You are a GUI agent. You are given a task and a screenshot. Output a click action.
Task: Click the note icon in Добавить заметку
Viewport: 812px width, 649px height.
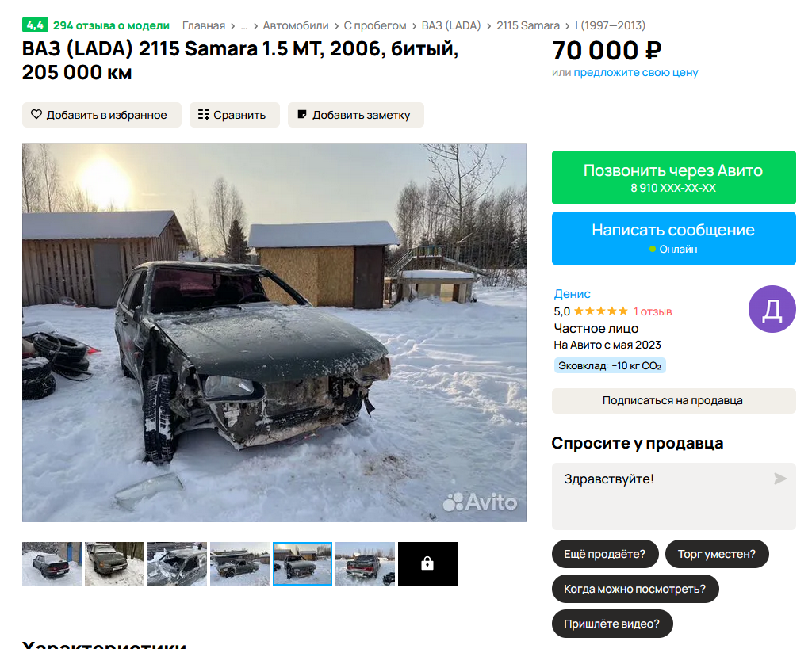pos(302,114)
